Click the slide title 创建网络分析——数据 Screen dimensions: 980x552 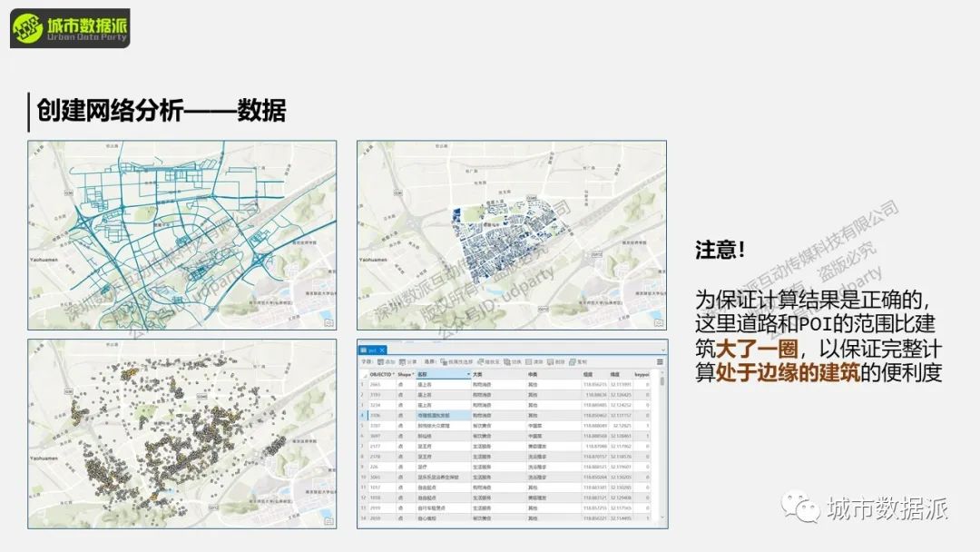click(162, 111)
